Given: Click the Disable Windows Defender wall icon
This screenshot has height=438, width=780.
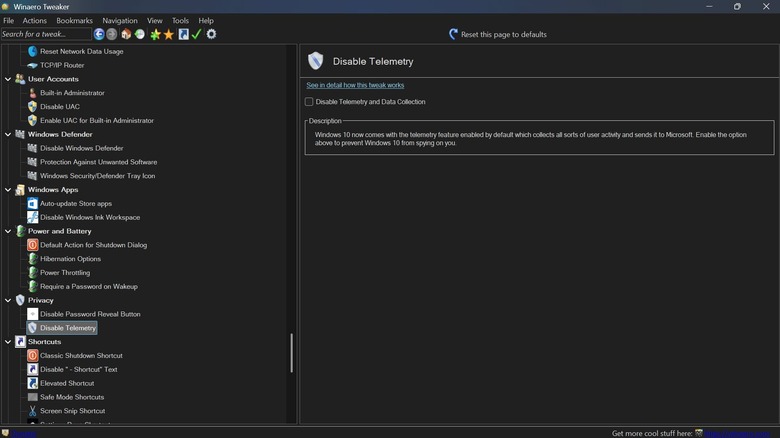Looking at the screenshot, I should click(32, 148).
